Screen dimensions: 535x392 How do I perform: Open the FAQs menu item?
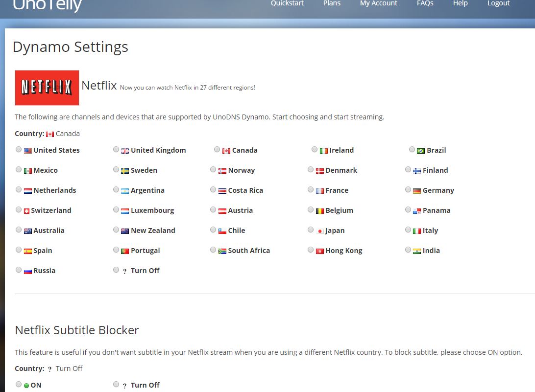click(x=425, y=3)
